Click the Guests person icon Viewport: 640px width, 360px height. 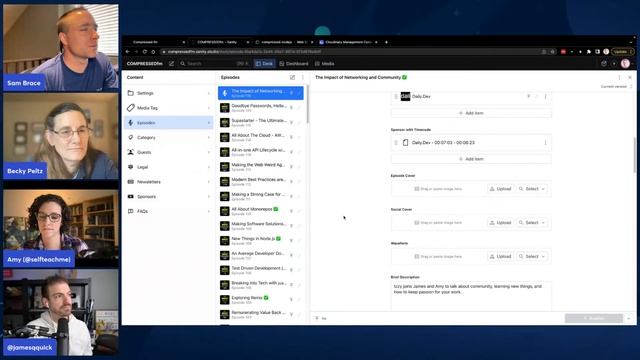coord(131,152)
